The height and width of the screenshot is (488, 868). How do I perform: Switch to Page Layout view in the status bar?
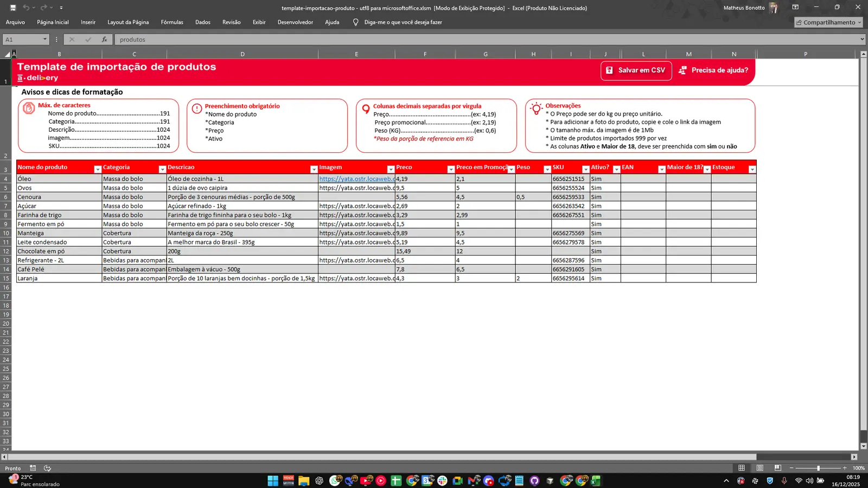pos(760,468)
